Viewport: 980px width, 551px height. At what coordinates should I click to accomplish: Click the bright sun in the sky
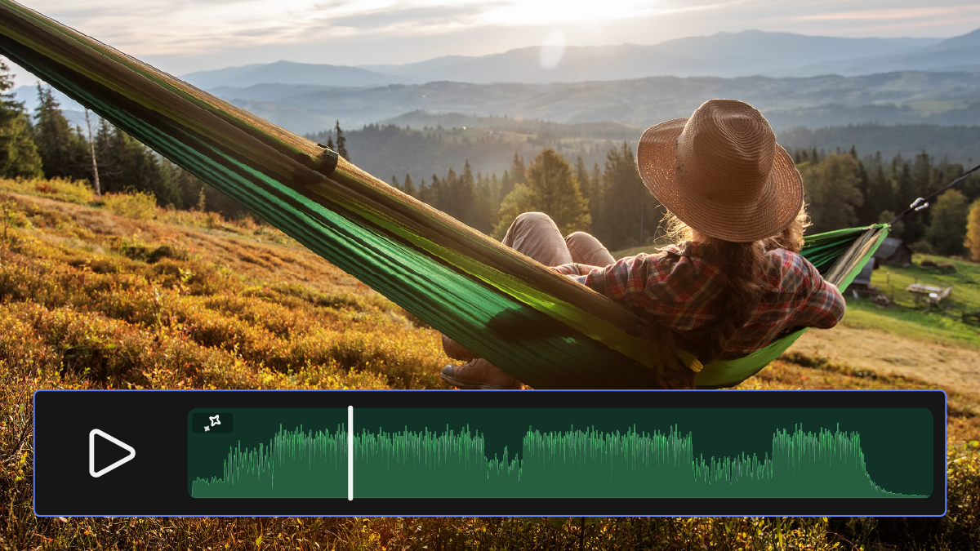(x=563, y=12)
